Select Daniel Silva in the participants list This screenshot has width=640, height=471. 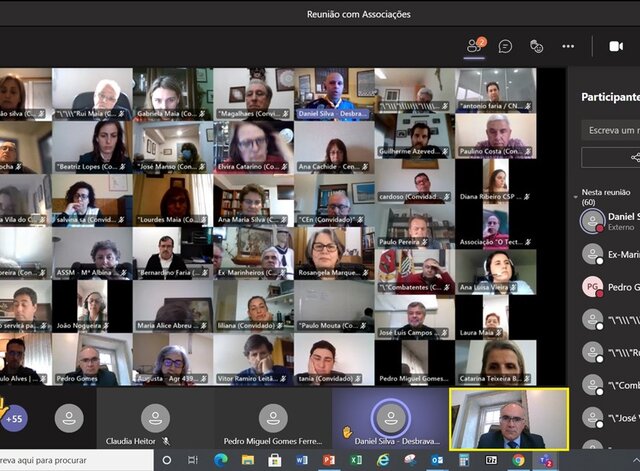(610, 221)
